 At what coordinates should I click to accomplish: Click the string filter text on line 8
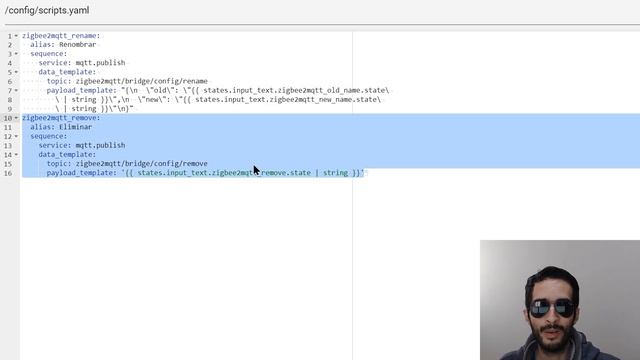[84, 100]
